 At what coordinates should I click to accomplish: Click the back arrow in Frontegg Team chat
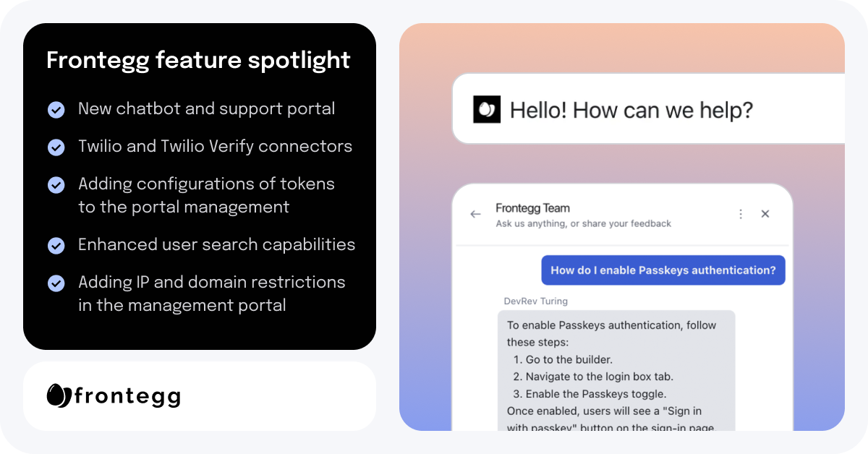click(475, 214)
